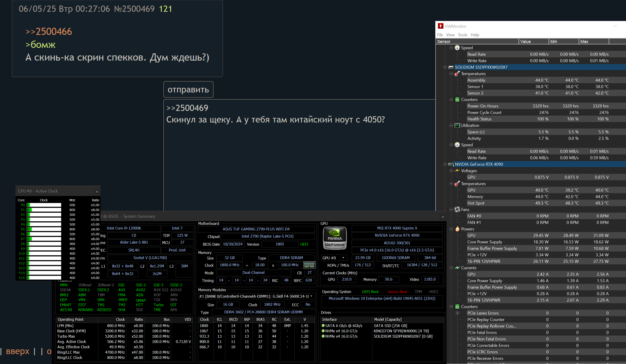Click the GPU Voltages lightning icon
Screen dimensions: 626x364
tap(457, 171)
